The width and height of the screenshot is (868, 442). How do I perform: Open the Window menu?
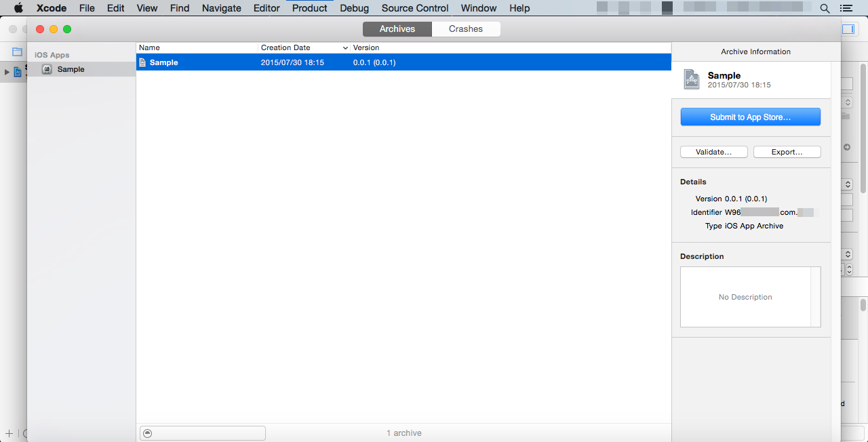[x=479, y=8]
